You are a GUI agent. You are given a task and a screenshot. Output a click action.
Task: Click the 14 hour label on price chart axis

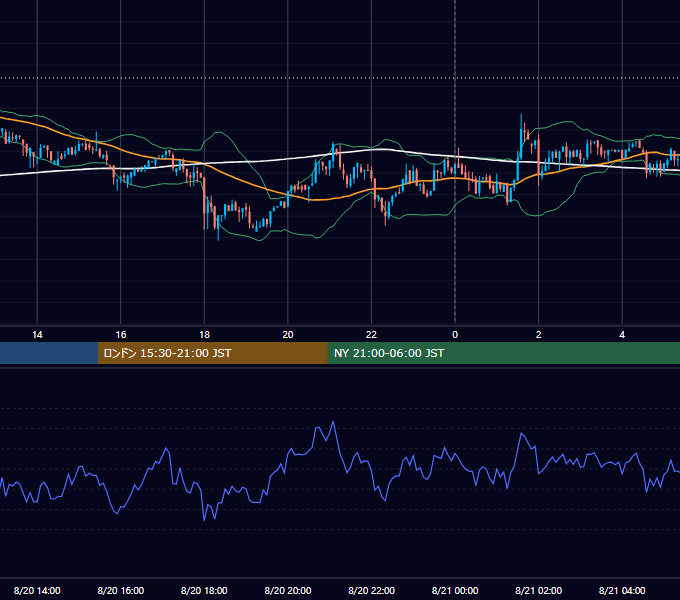pyautogui.click(x=37, y=335)
